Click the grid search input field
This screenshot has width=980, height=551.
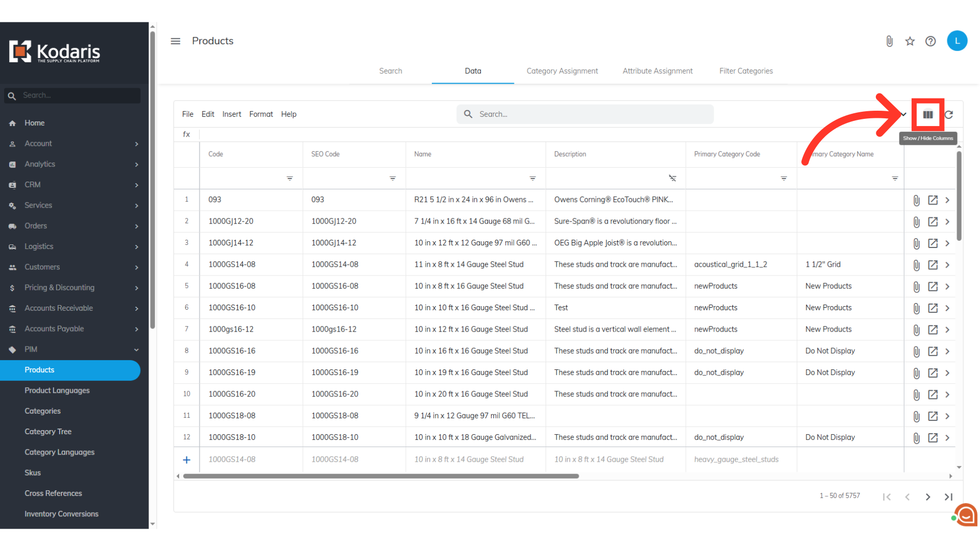(x=592, y=114)
